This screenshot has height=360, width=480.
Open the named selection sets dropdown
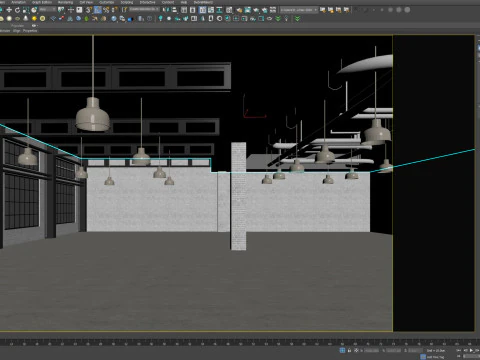point(144,9)
